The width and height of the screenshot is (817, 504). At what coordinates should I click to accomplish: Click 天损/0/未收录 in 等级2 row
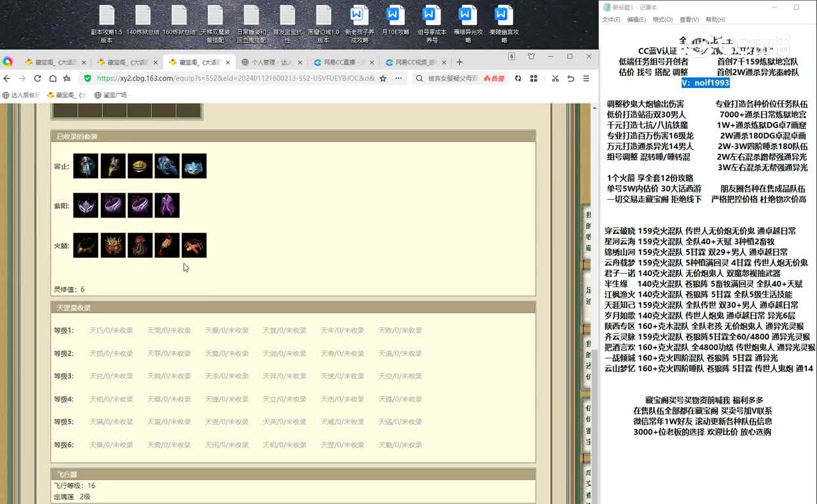point(111,353)
